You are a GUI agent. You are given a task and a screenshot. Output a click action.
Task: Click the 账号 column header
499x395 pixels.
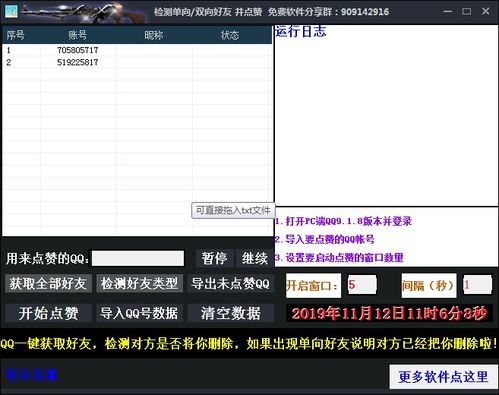78,35
